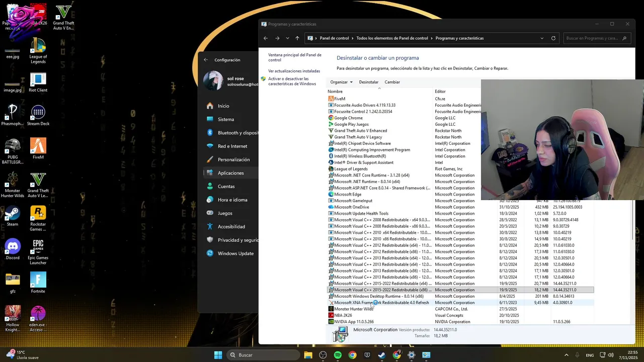Open recent locations dropdown next to Forward
The image size is (644, 362).
coord(287,38)
